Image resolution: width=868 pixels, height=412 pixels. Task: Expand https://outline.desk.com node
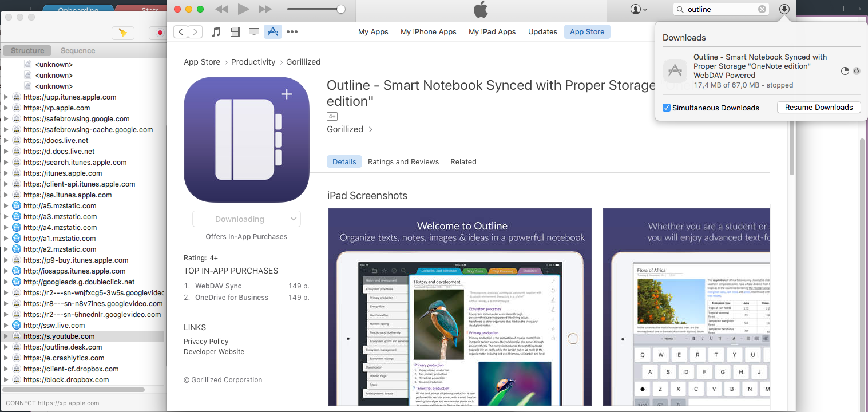pos(6,347)
